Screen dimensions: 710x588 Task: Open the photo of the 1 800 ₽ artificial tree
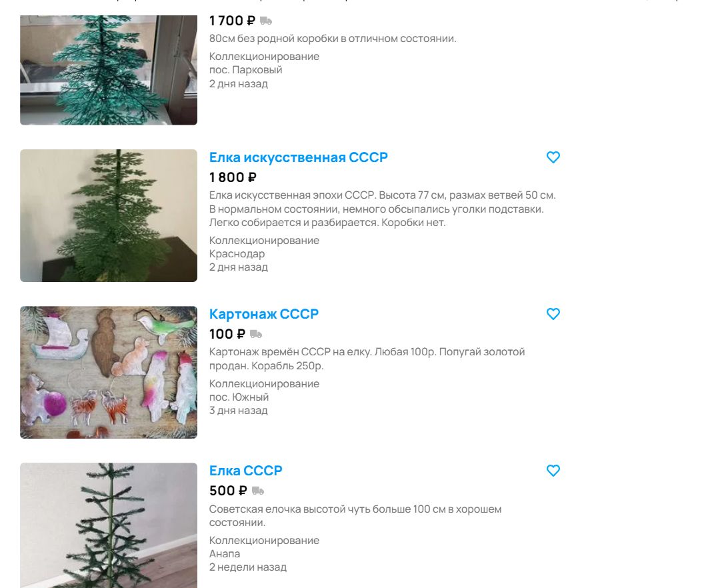tap(109, 215)
